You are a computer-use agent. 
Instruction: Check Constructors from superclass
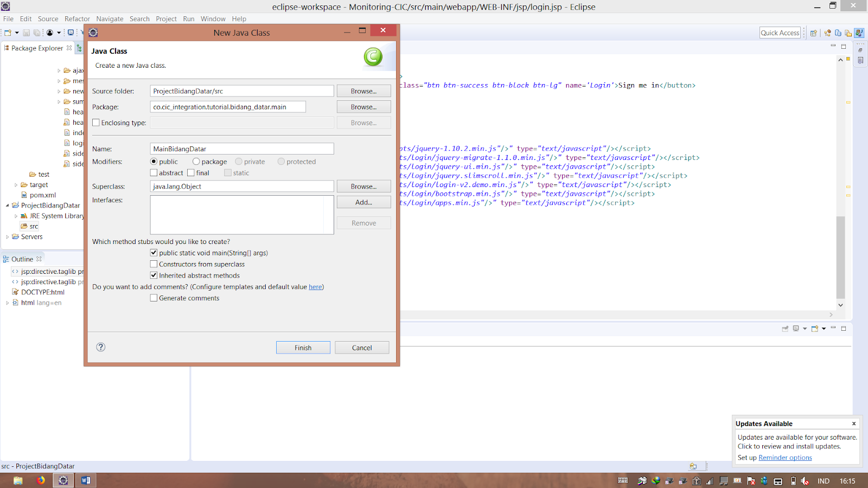[154, 264]
